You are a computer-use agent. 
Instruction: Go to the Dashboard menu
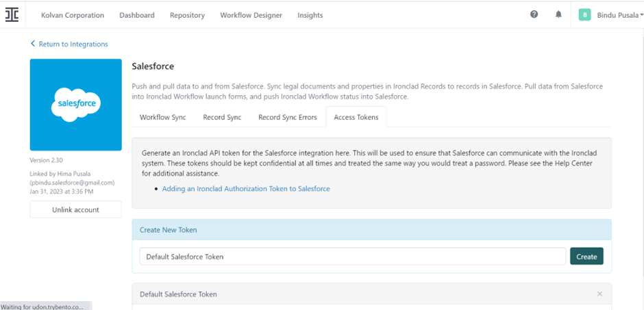(x=137, y=15)
